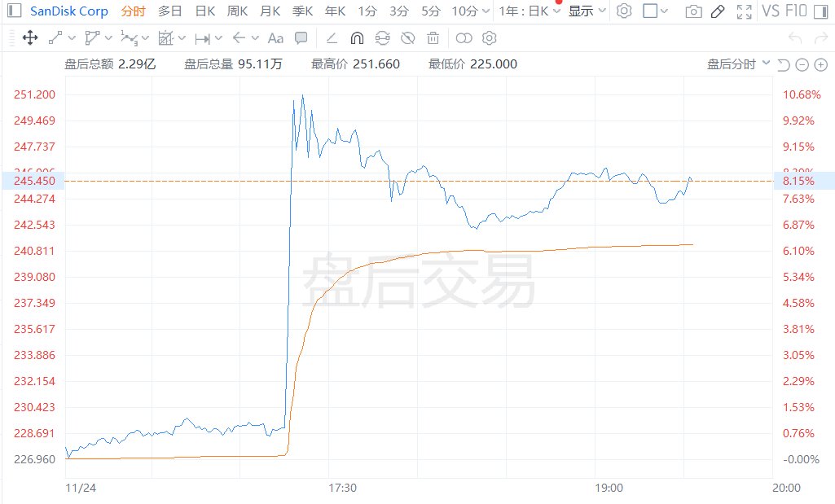Switch to the 月K tab
Viewport: 835px width, 504px height.
point(270,11)
